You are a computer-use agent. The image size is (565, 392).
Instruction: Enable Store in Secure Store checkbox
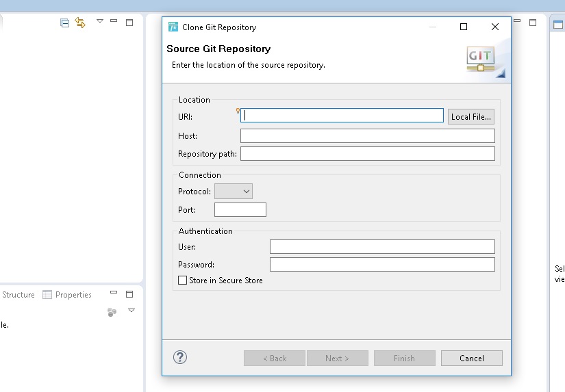coord(183,280)
